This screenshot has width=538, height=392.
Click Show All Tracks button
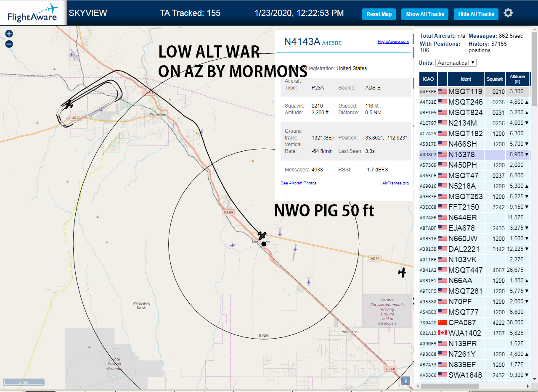pos(425,14)
